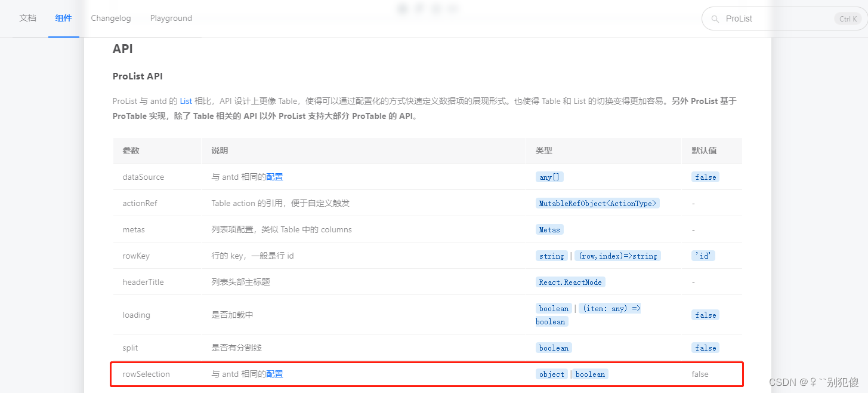The image size is (868, 393).
Task: Click the 'id' default value tag
Action: pyautogui.click(x=703, y=256)
